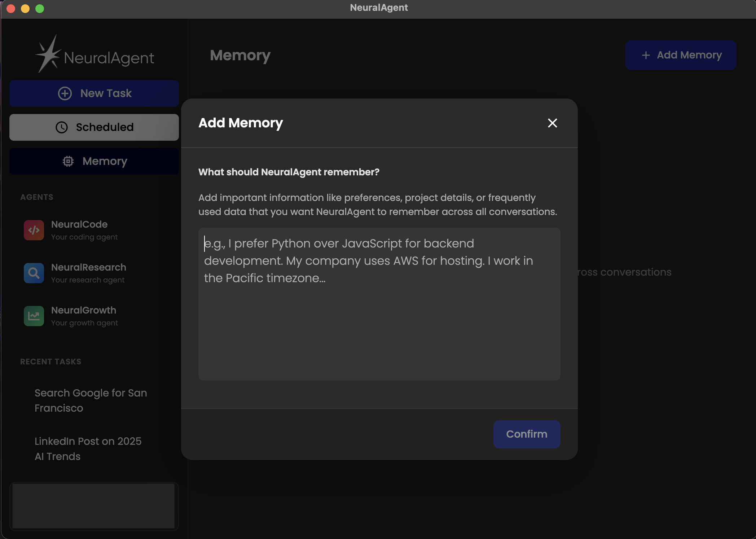This screenshot has height=539, width=756.
Task: Open the Scheduled tasks view
Action: [94, 127]
